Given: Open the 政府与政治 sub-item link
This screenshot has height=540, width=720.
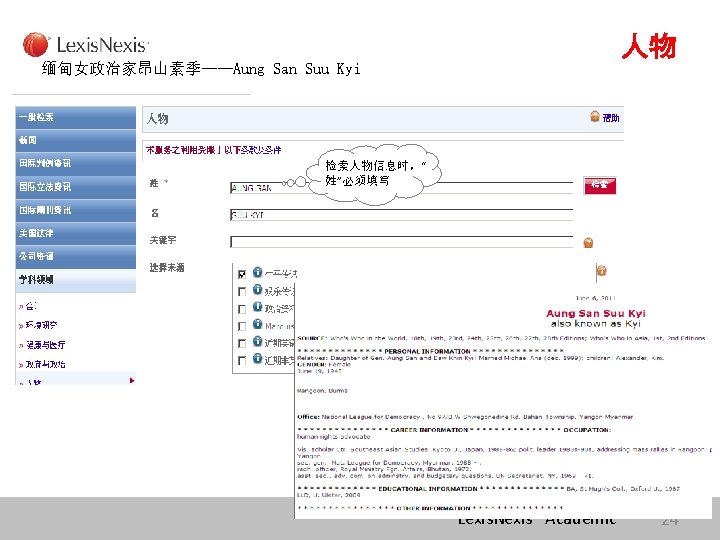Looking at the screenshot, I should (45, 365).
